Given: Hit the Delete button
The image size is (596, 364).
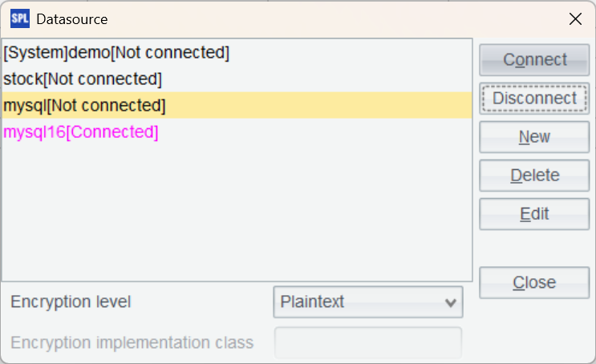Looking at the screenshot, I should tap(534, 176).
